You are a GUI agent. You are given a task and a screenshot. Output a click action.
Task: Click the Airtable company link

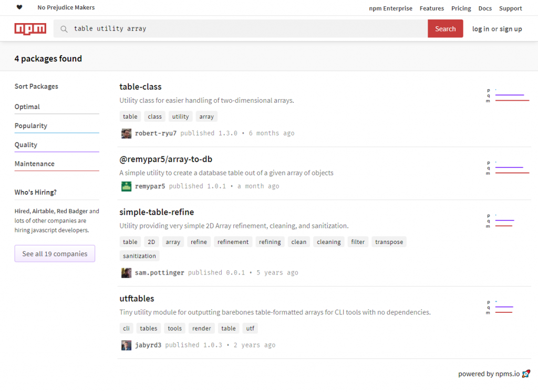43,211
